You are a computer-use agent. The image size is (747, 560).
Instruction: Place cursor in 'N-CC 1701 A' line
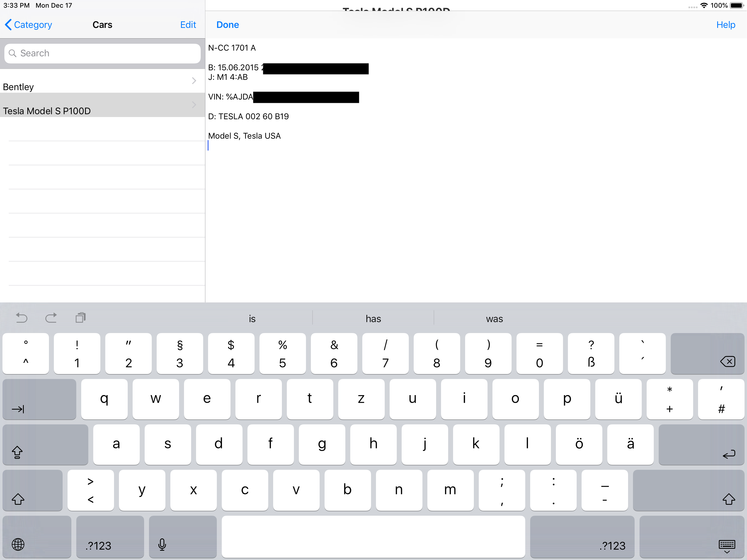(232, 48)
